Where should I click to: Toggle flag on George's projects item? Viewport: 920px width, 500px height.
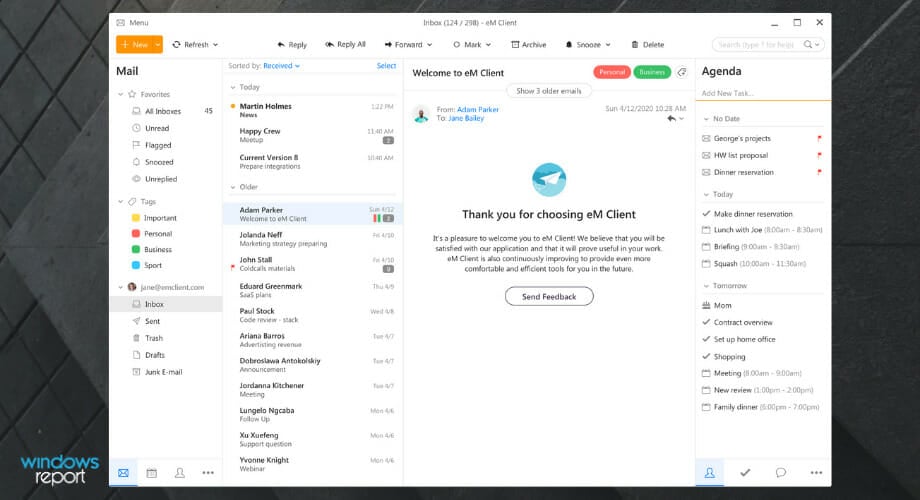point(819,138)
